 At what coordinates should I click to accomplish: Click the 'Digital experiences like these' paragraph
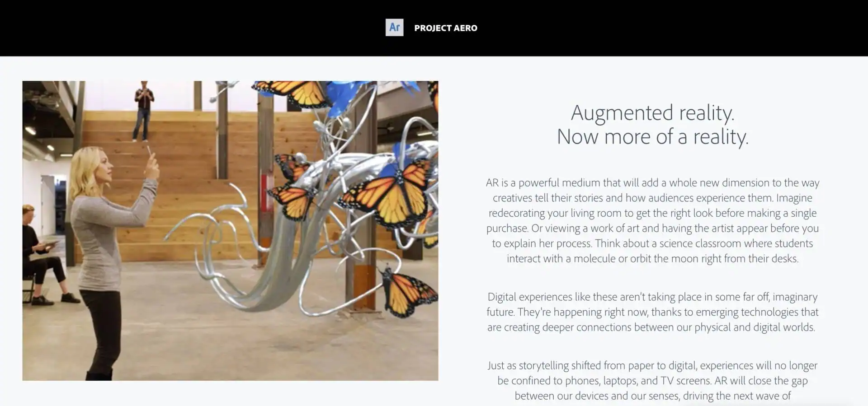[652, 312]
